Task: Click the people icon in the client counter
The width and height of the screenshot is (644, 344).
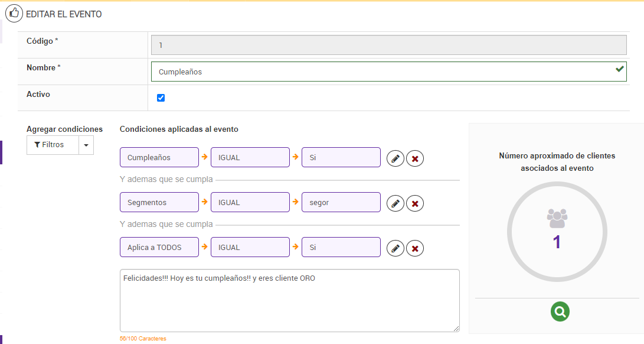Action: point(557,219)
